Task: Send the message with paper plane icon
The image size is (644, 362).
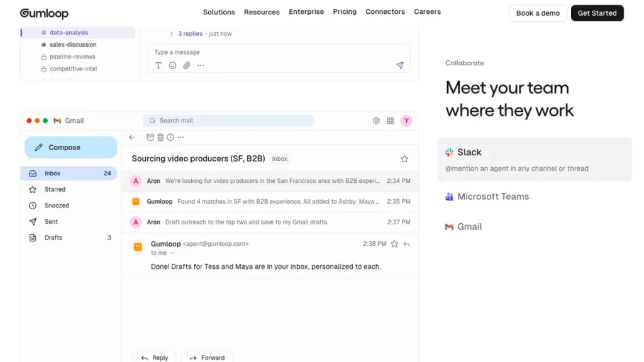Action: click(399, 65)
